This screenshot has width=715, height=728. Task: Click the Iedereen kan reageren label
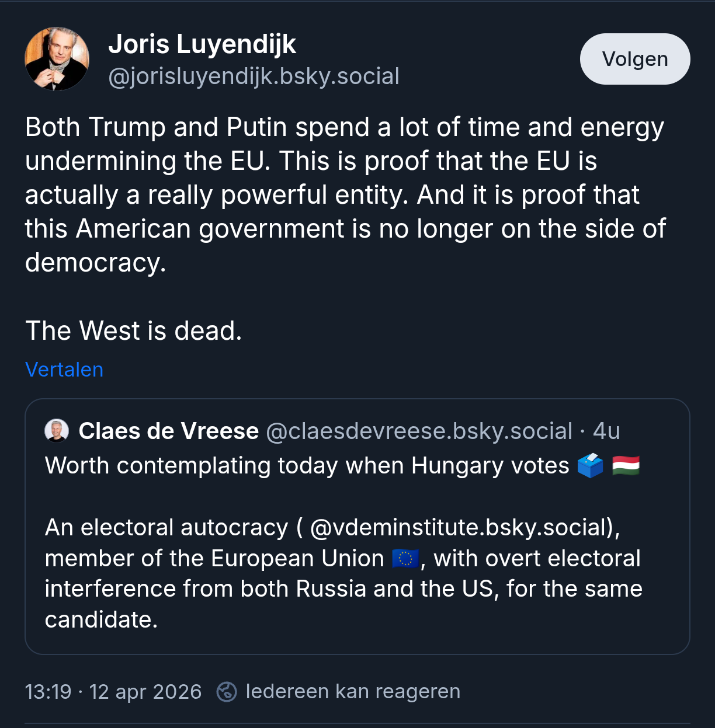(x=353, y=691)
